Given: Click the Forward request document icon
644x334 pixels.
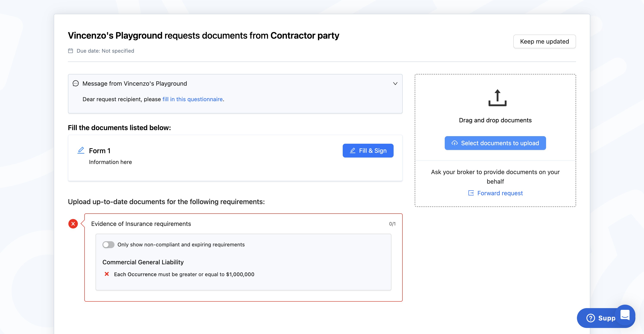Looking at the screenshot, I should (x=471, y=193).
